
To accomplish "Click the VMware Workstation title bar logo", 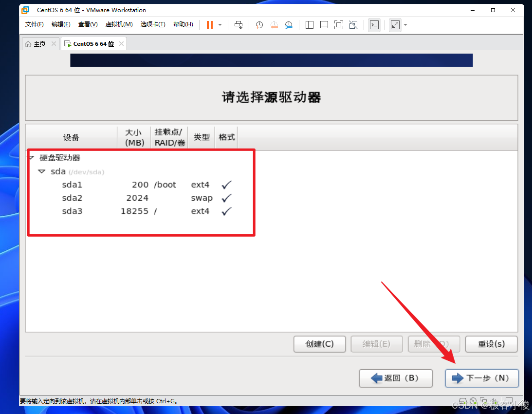I will pos(25,10).
